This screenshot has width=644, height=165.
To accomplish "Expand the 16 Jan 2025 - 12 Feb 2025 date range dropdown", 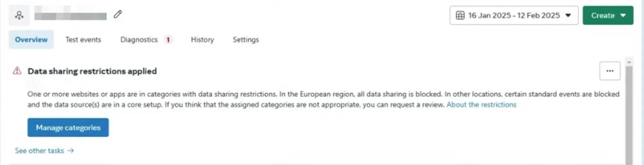I will [514, 16].
